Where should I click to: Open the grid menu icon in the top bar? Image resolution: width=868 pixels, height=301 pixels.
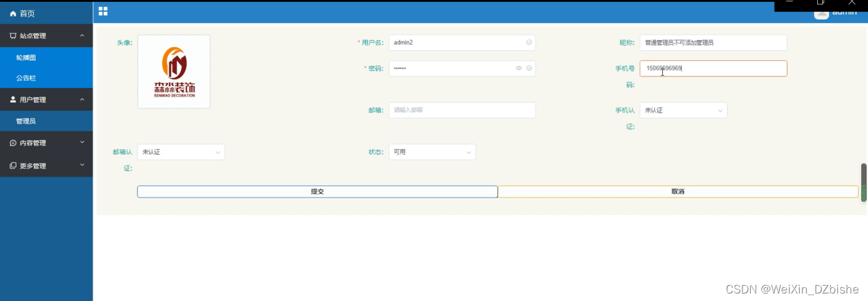tap(103, 11)
